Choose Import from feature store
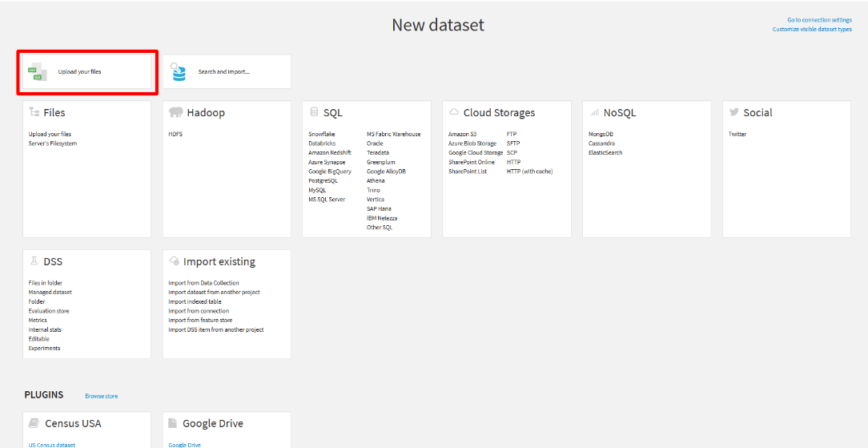Screen dimensions: 868x448 pos(200,321)
